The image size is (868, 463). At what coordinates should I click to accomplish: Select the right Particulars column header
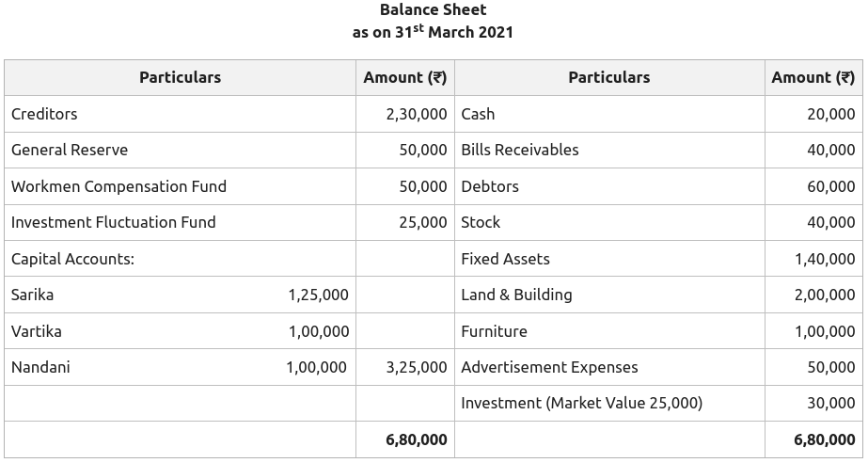[x=608, y=78]
